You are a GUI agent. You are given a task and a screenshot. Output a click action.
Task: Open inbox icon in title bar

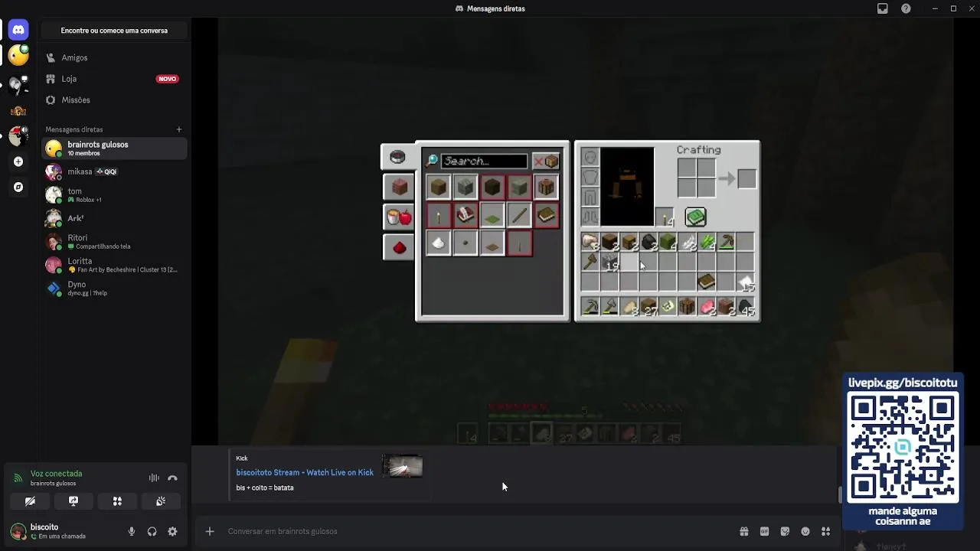pos(883,8)
